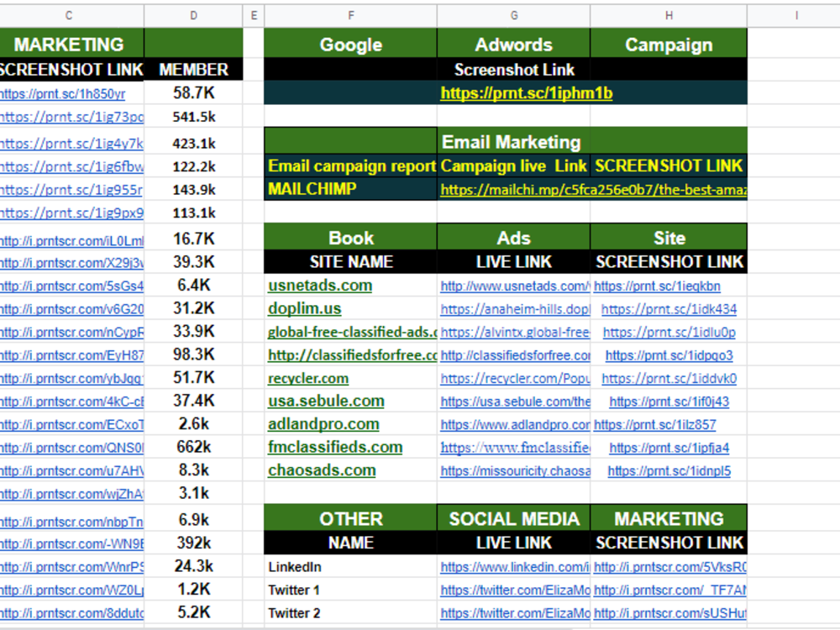Click the member count cell 662k

[193, 448]
